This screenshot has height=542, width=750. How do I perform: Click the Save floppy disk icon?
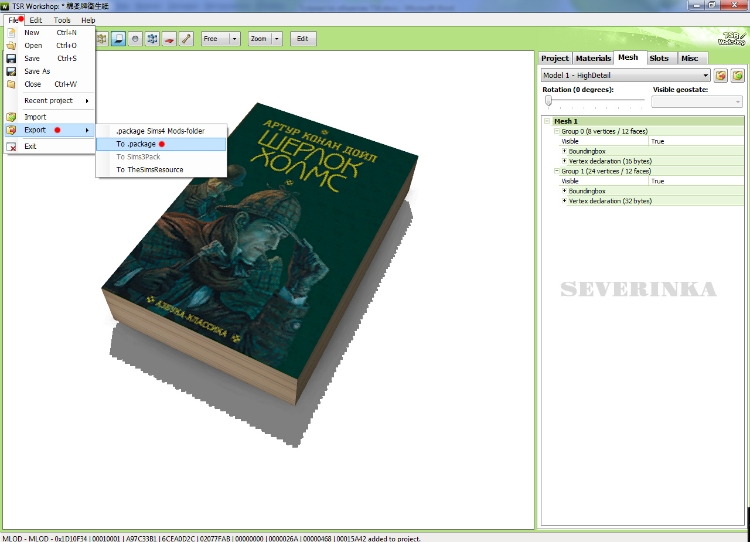click(11, 58)
